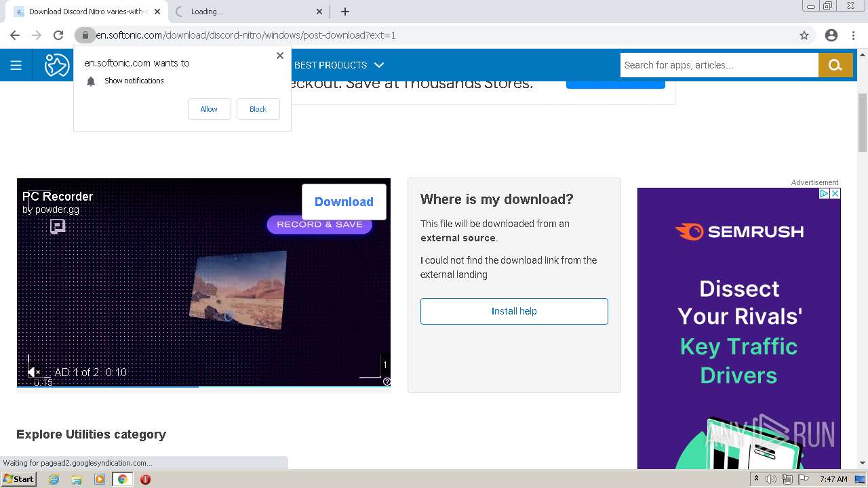Screen dimensions: 868x488
Task: Click the network tray icon
Action: pos(787,479)
